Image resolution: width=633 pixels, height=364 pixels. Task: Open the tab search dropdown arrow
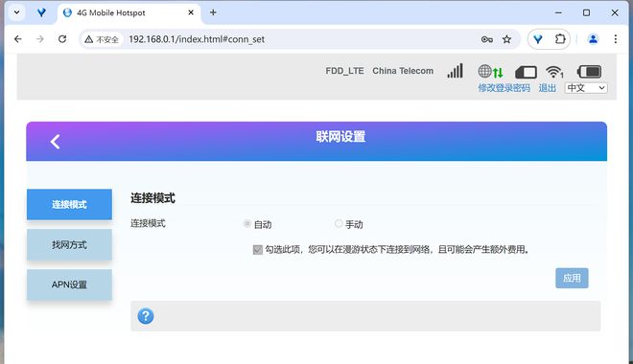(x=16, y=12)
